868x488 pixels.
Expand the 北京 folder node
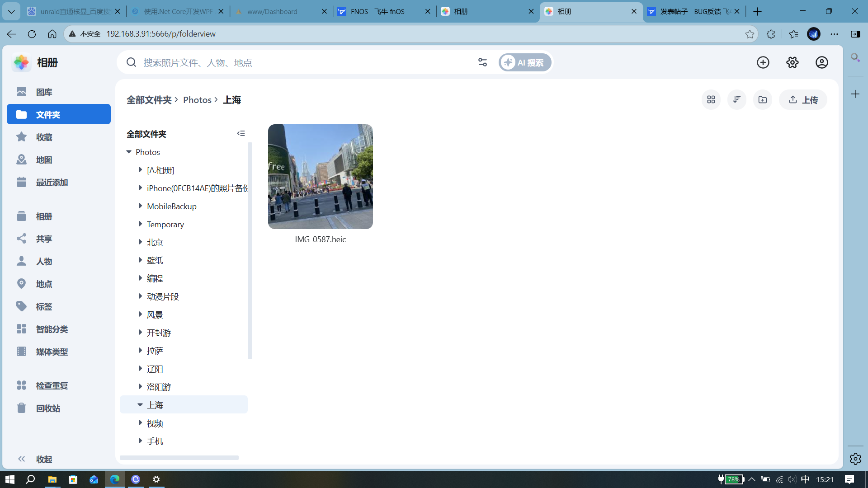click(x=140, y=242)
